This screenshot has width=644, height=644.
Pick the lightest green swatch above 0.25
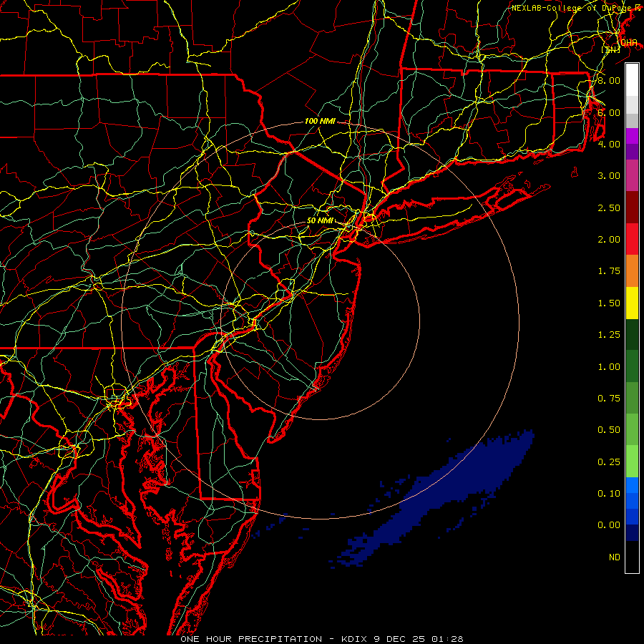(632, 462)
